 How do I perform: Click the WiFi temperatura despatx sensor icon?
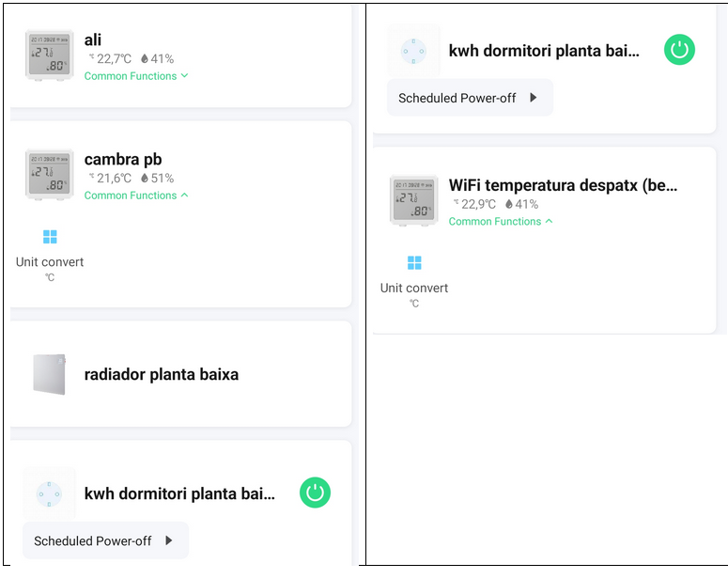coord(413,201)
